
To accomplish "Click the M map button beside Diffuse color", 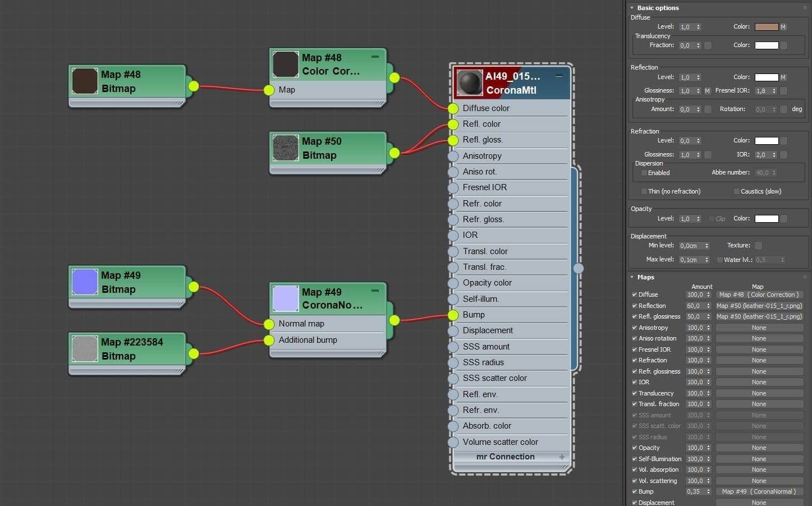I will pyautogui.click(x=783, y=27).
